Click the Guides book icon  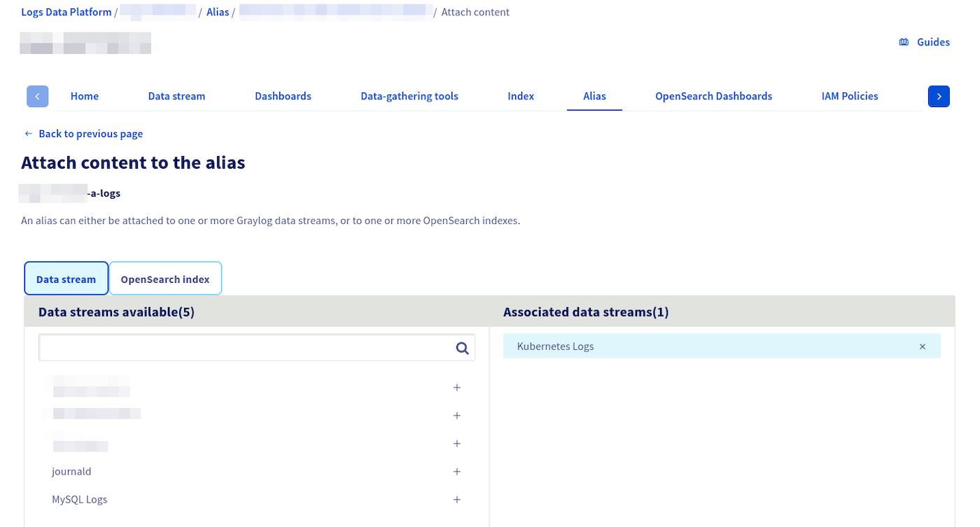point(903,41)
